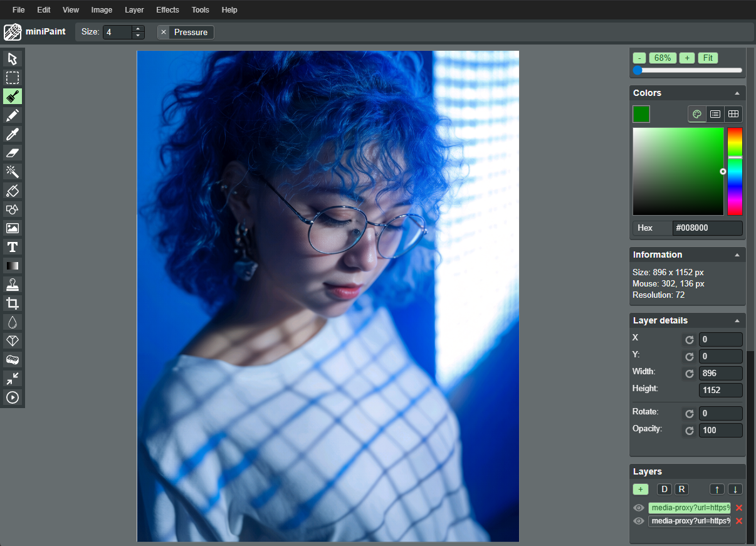The image size is (756, 546).
Task: Open the Effects menu
Action: coord(167,10)
